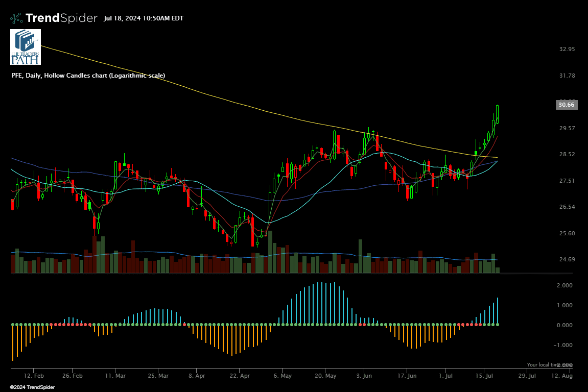Click the tallest volume bar in early June

(x=360, y=256)
